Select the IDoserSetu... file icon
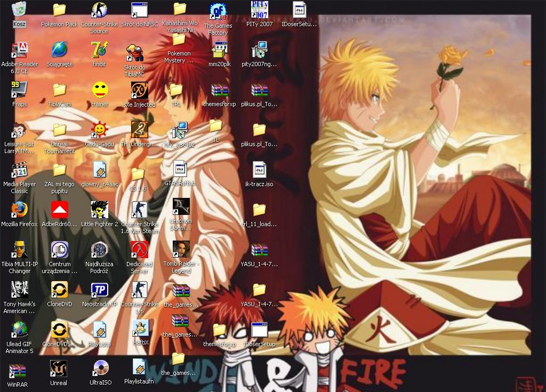The height and width of the screenshot is (392, 546). click(x=299, y=10)
